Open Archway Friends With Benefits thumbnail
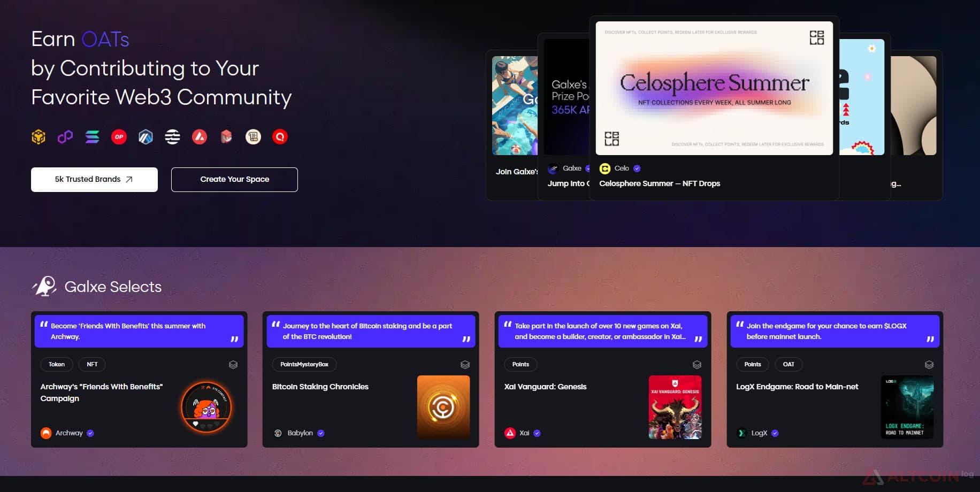980x492 pixels. tap(206, 407)
